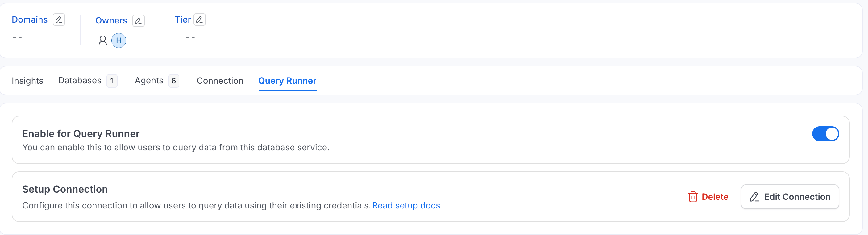Open the Databases tab
The image size is (868, 235).
pyautogui.click(x=88, y=81)
